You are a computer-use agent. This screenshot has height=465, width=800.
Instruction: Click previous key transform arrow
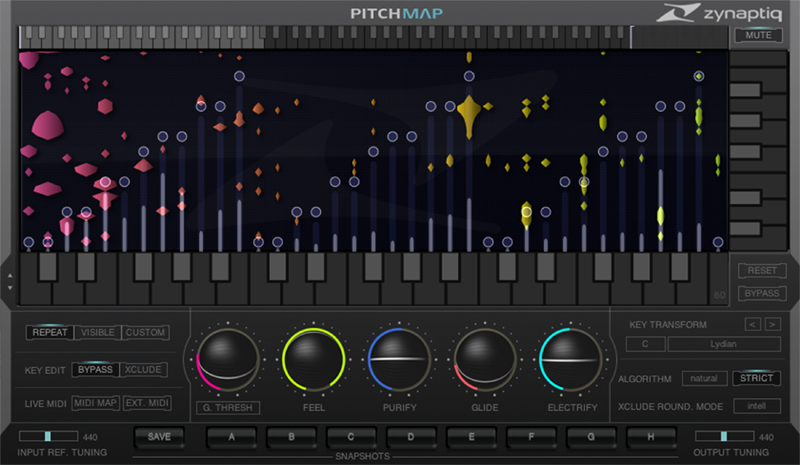click(753, 324)
